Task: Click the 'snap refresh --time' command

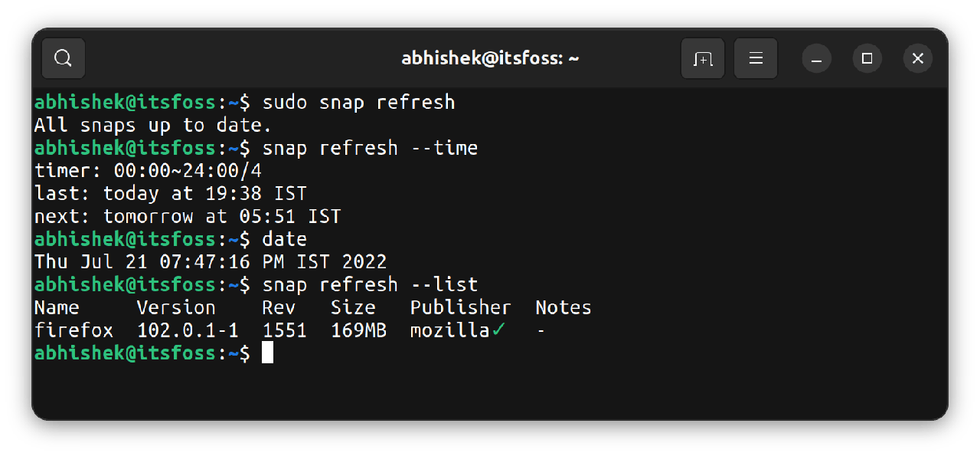Action: pyautogui.click(x=370, y=148)
